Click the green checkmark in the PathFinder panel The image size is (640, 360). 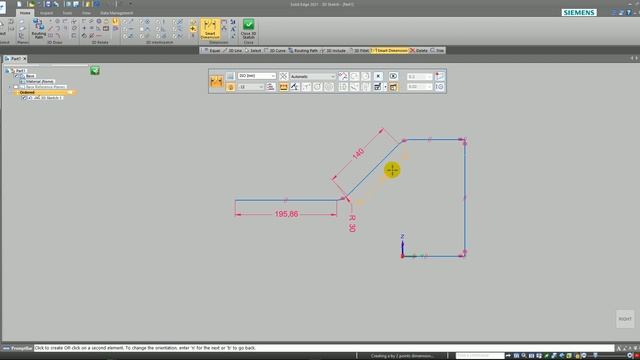point(95,71)
